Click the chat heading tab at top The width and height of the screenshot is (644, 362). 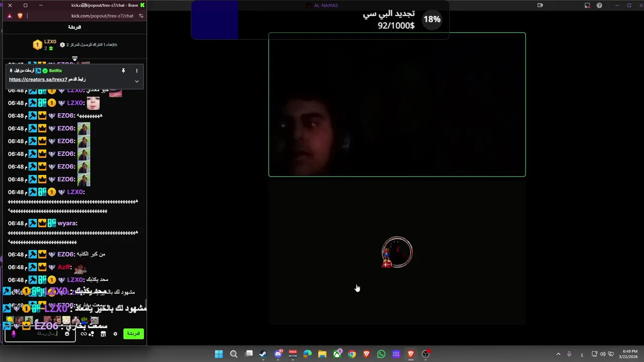click(x=74, y=27)
